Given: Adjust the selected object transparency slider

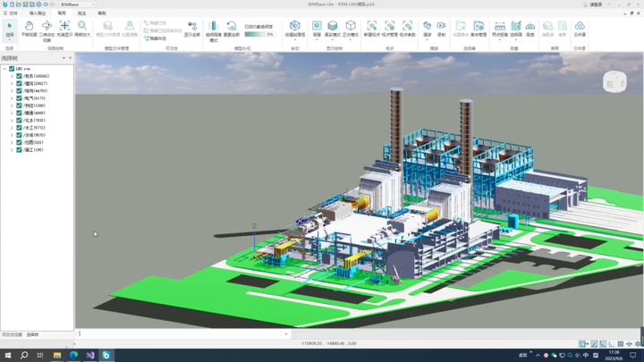Looking at the screenshot, I should point(255,35).
